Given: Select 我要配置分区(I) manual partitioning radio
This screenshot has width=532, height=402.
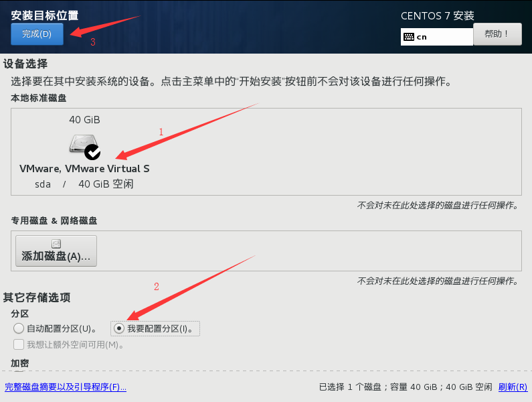Looking at the screenshot, I should (x=118, y=328).
